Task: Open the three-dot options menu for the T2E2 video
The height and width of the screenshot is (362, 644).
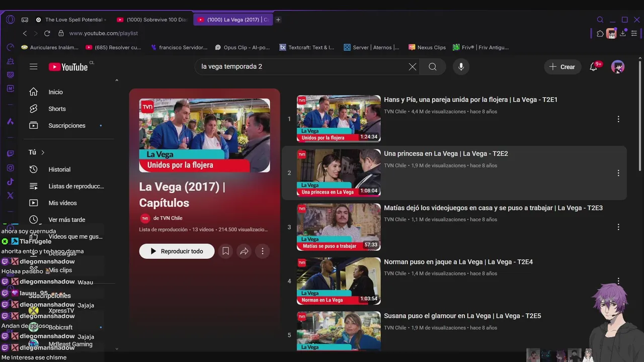Action: 618,173
